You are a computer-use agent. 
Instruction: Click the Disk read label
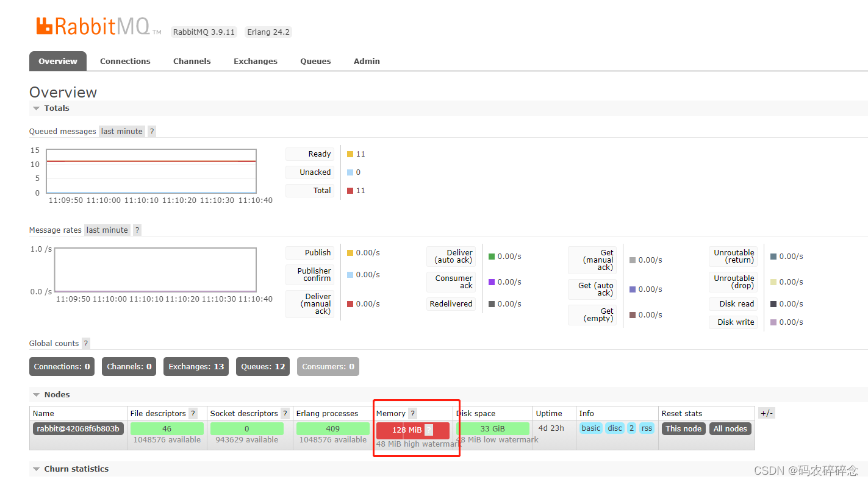tap(733, 304)
